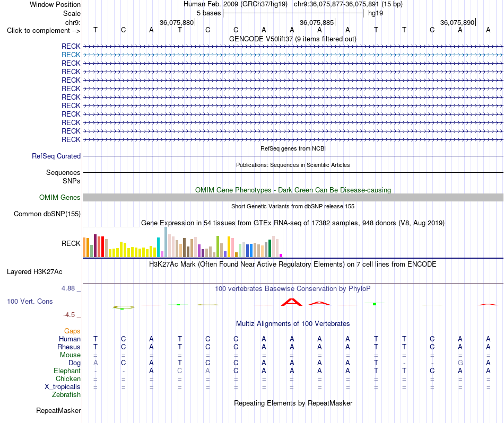Open the RefSeq Curated track label

(x=56, y=156)
